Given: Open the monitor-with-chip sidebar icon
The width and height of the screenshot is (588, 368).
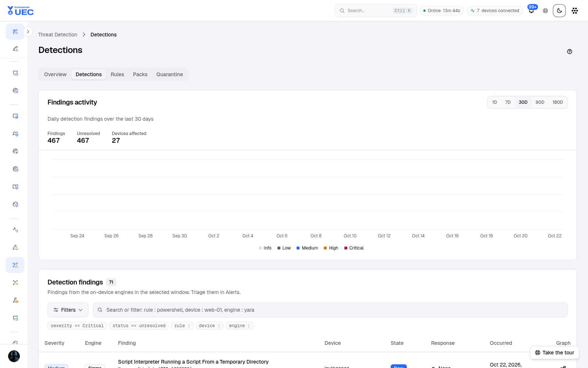Looking at the screenshot, I should pos(15,116).
